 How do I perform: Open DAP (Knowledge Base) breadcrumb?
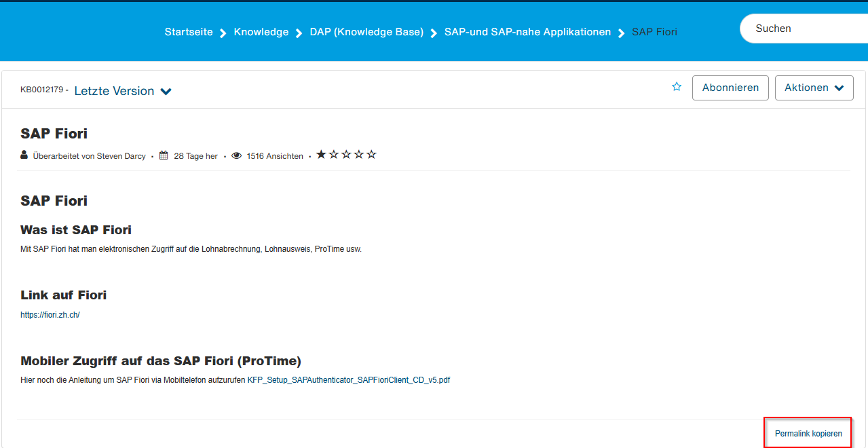(x=366, y=32)
